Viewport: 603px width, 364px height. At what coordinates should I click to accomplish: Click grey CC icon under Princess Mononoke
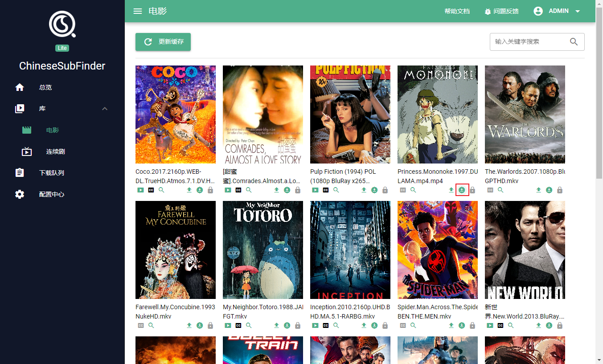pyautogui.click(x=403, y=190)
